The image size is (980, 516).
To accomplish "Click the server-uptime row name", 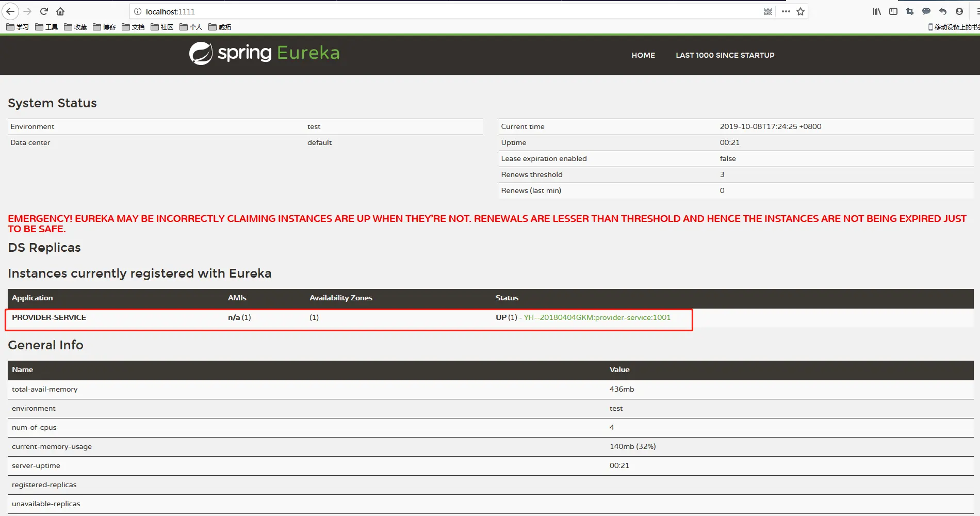I will point(36,465).
